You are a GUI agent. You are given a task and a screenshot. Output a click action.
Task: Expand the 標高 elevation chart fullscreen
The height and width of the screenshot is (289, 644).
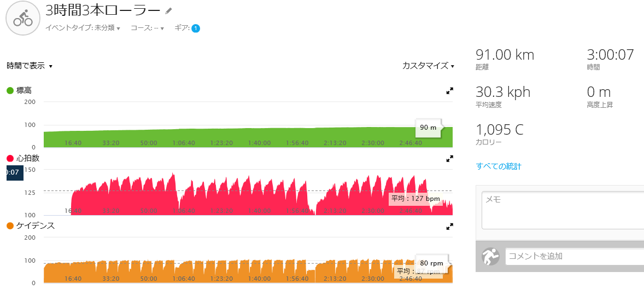tap(449, 91)
